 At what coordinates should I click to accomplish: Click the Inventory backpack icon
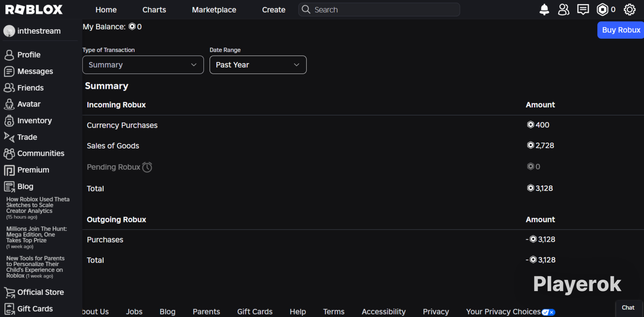9,121
